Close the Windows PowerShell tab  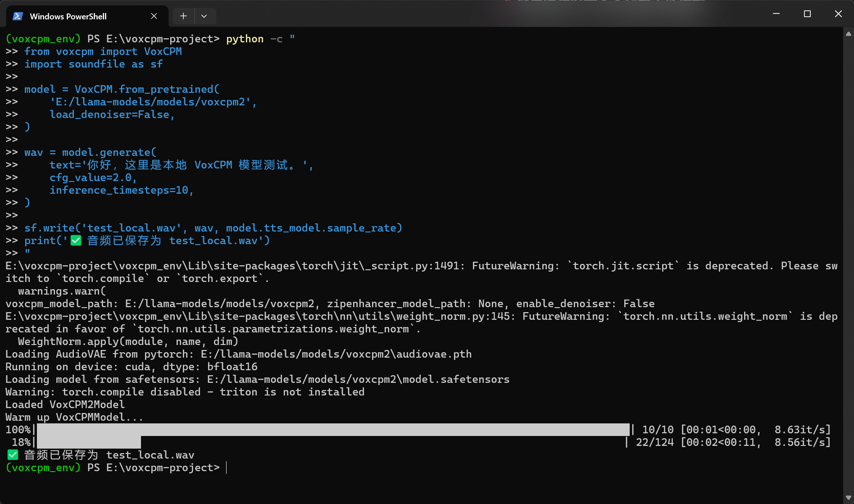[x=154, y=16]
